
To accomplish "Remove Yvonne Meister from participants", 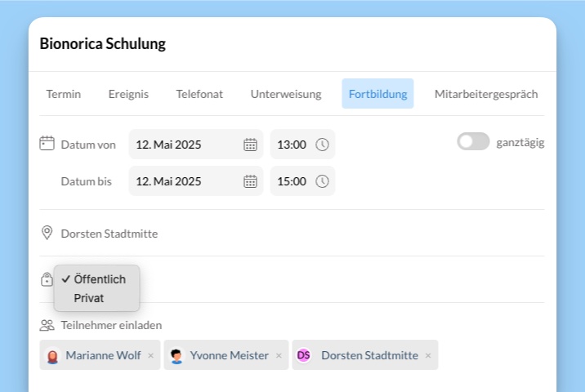I will (x=279, y=355).
